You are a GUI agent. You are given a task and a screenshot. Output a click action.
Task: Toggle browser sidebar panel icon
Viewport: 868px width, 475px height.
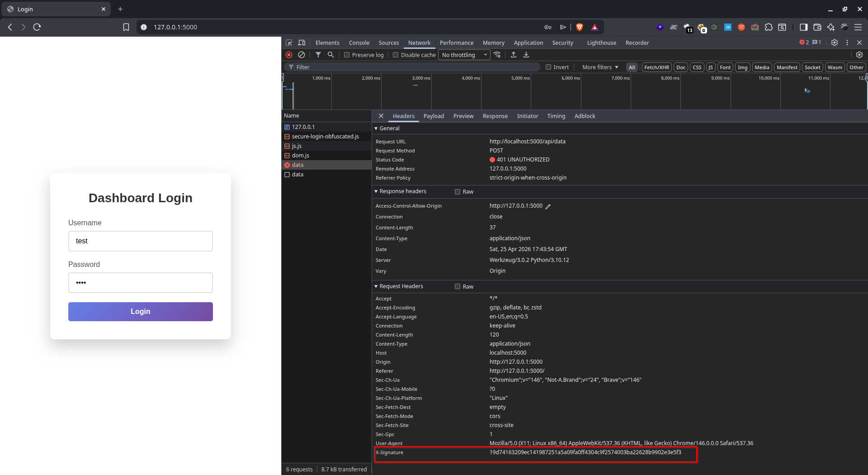(803, 27)
